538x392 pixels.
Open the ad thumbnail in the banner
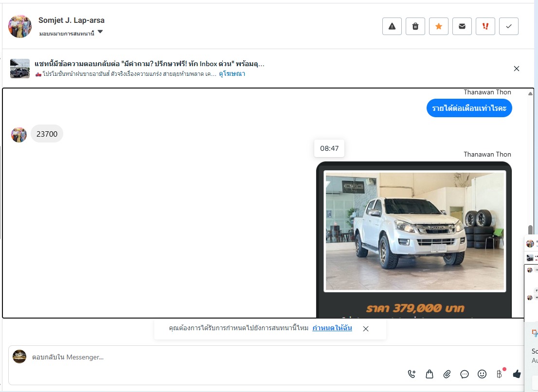point(20,69)
